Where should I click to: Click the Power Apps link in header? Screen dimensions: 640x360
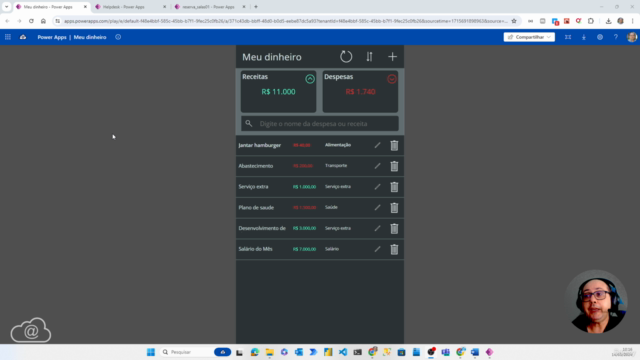(x=52, y=37)
